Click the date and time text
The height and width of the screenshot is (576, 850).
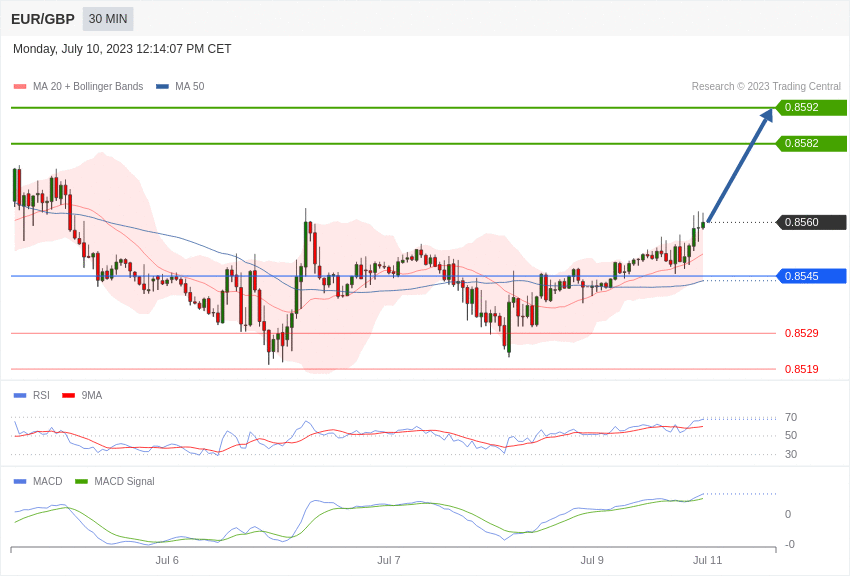122,49
